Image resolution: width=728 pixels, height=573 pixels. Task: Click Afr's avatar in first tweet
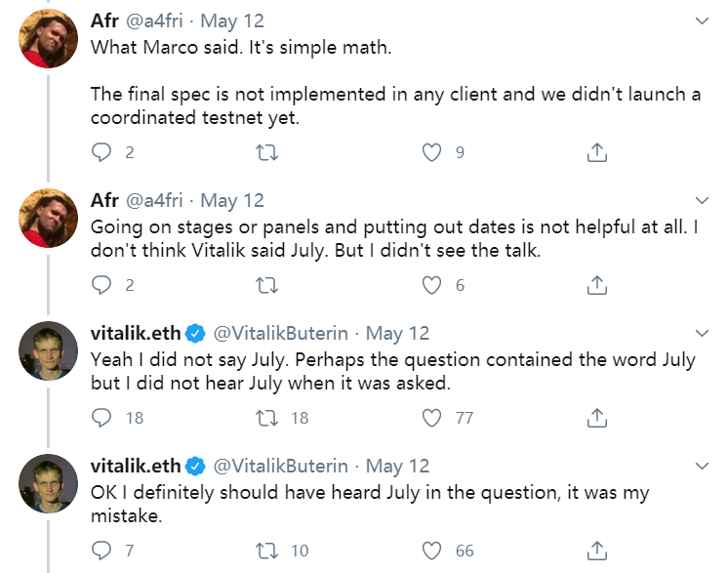(49, 37)
